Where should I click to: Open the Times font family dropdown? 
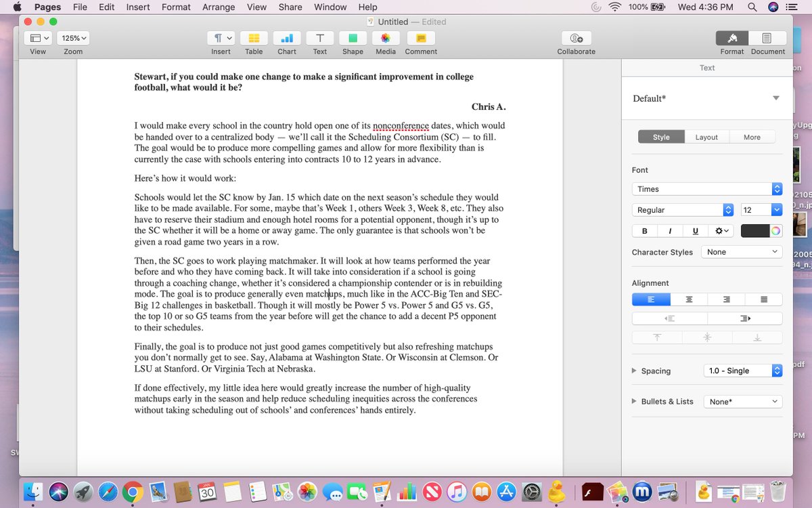[707, 189]
